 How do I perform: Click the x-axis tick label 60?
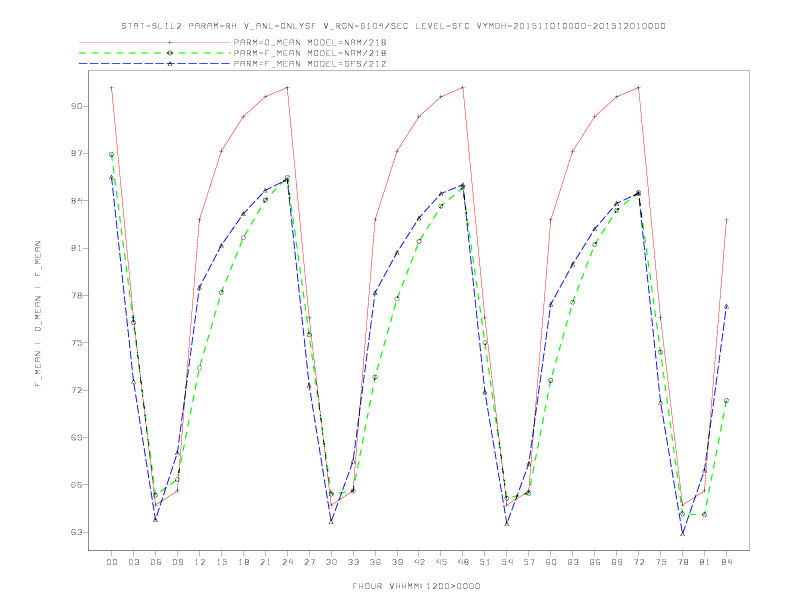click(551, 562)
